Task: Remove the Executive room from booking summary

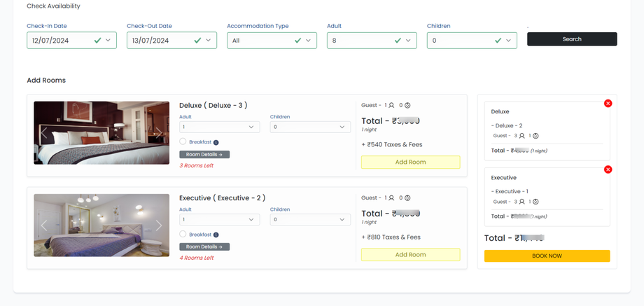Action: [608, 169]
